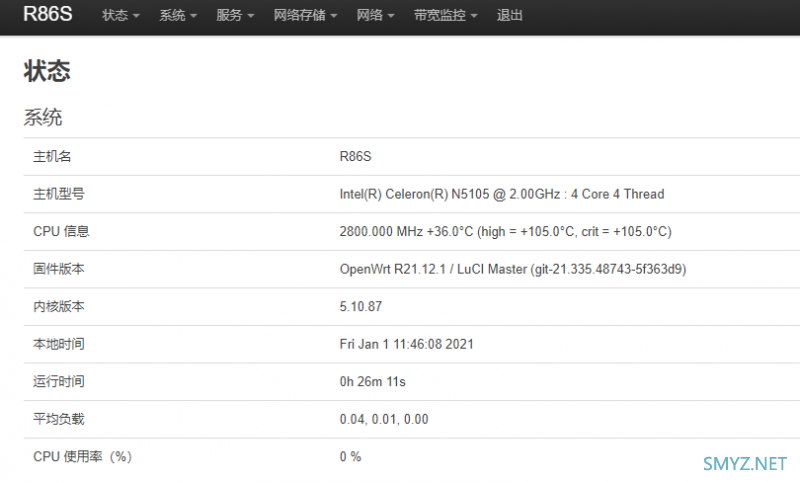The height and width of the screenshot is (483, 800).
Task: Select the 运行时间 uptime value
Action: 372,382
